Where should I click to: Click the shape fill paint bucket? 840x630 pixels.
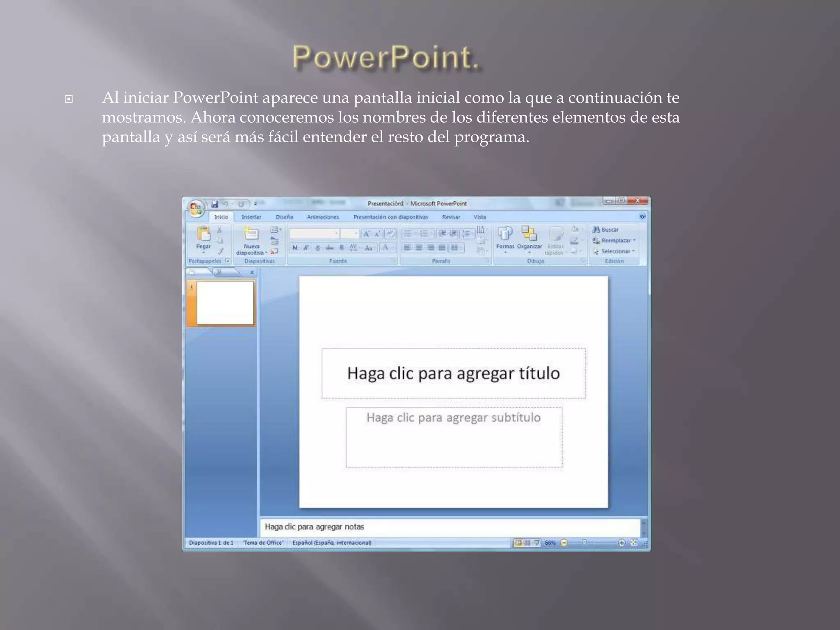point(575,229)
